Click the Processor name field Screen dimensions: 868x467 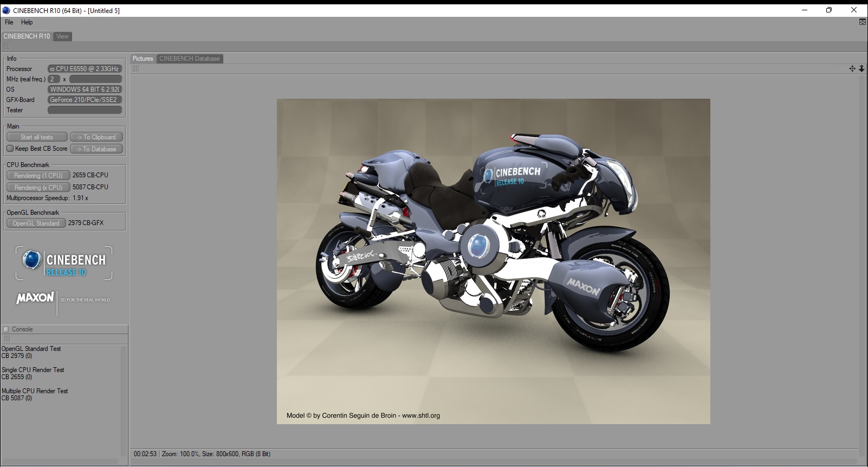click(x=85, y=69)
